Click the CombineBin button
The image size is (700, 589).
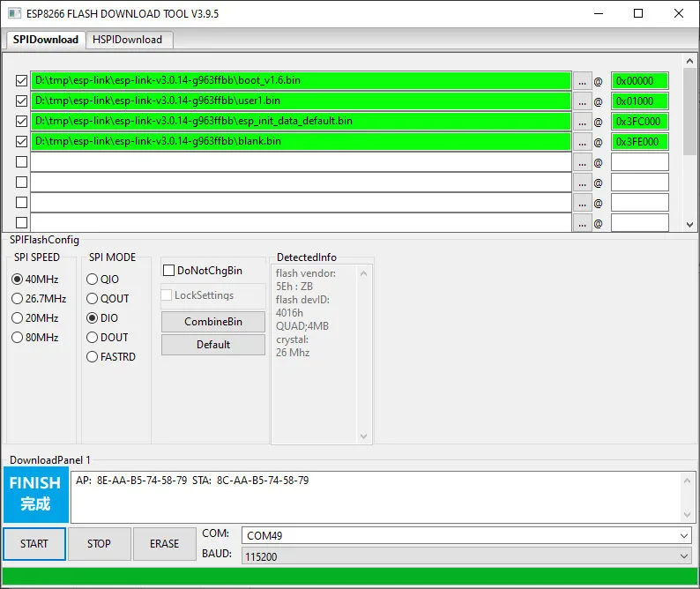click(212, 322)
